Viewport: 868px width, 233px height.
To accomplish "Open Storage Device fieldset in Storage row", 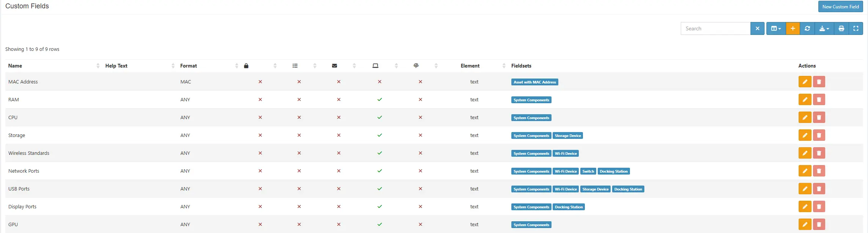I will (x=567, y=135).
